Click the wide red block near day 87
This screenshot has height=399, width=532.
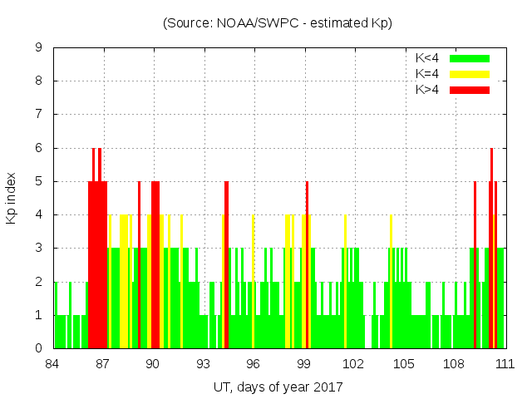[x=97, y=266]
